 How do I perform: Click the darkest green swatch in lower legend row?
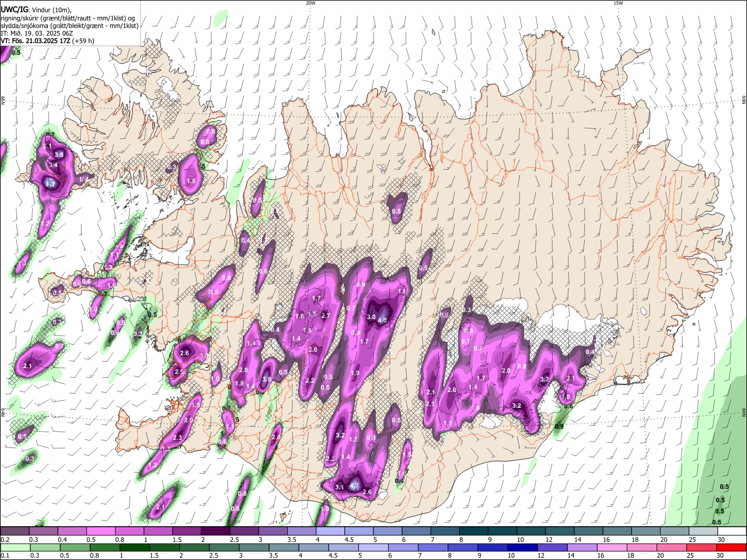tap(134, 547)
